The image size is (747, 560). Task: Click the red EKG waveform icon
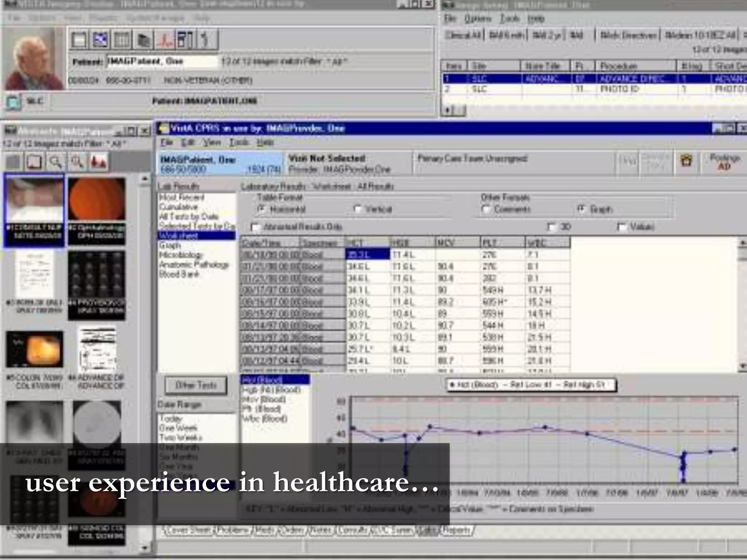point(165,39)
